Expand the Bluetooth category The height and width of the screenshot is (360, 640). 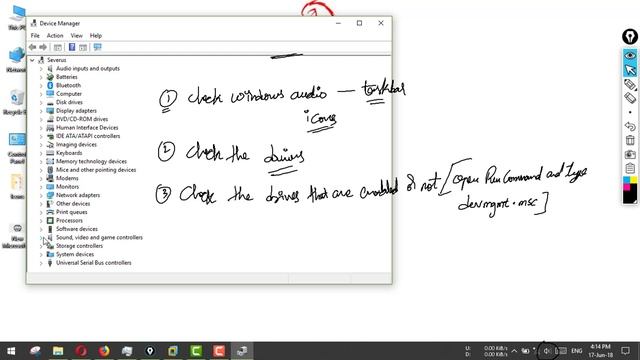tap(41, 85)
